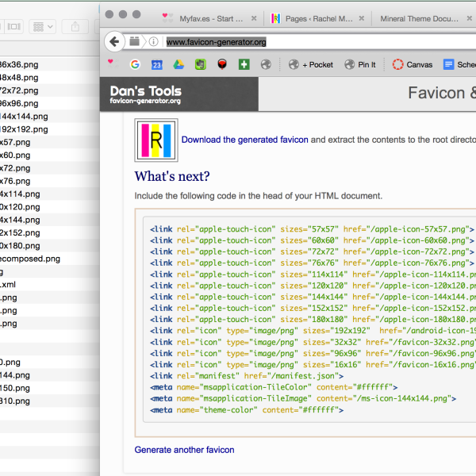The height and width of the screenshot is (476, 476).
Task: Open the Finder arrange dropdown
Action: [x=41, y=27]
